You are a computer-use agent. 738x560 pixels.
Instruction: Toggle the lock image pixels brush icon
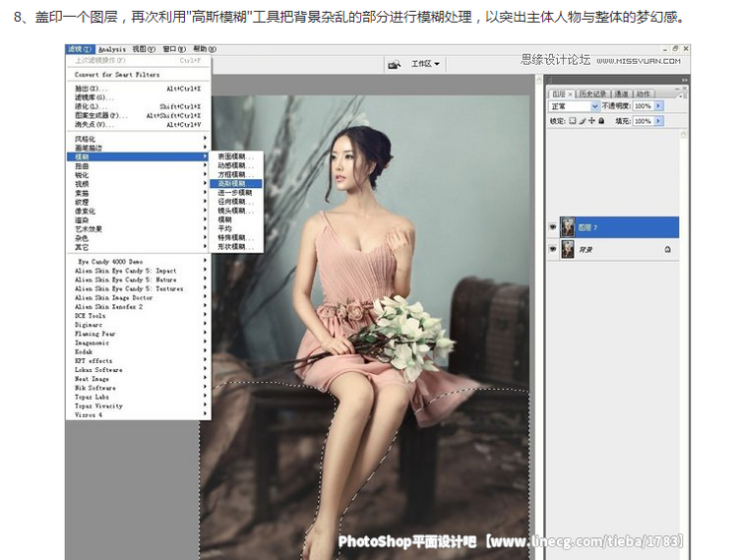pos(583,121)
